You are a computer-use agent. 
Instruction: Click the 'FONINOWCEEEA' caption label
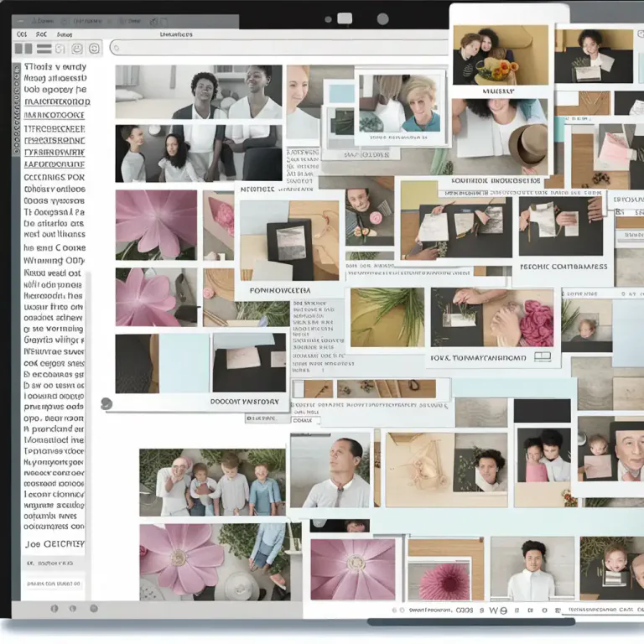(x=280, y=290)
